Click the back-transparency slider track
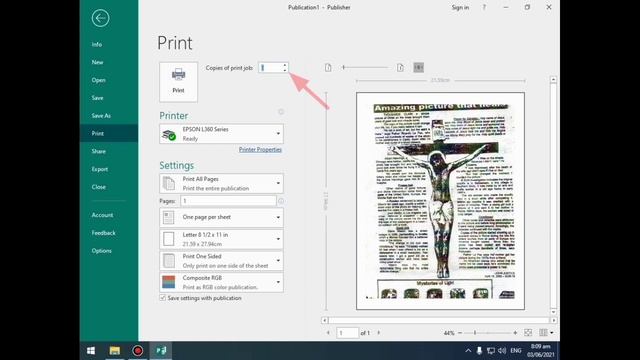640x360 pixels. click(x=365, y=67)
